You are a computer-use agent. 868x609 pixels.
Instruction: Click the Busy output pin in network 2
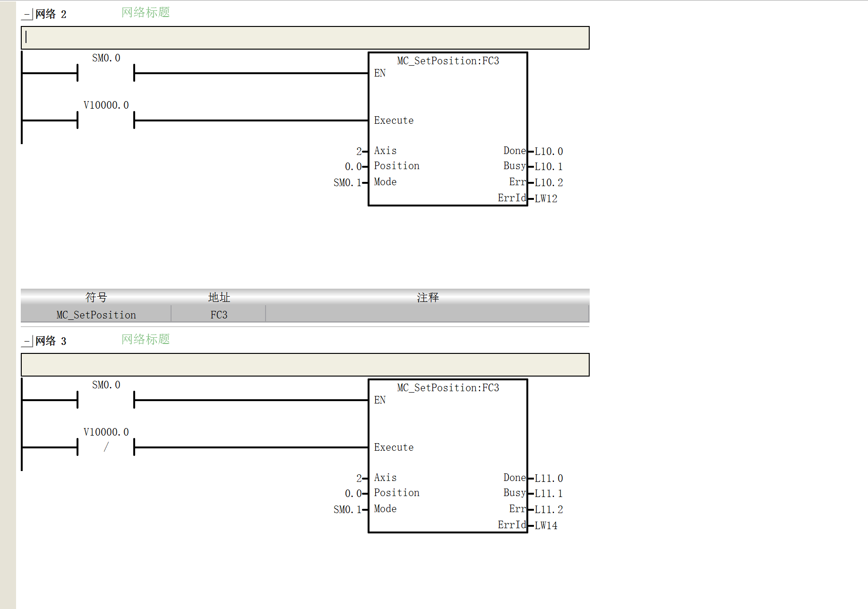coord(515,166)
